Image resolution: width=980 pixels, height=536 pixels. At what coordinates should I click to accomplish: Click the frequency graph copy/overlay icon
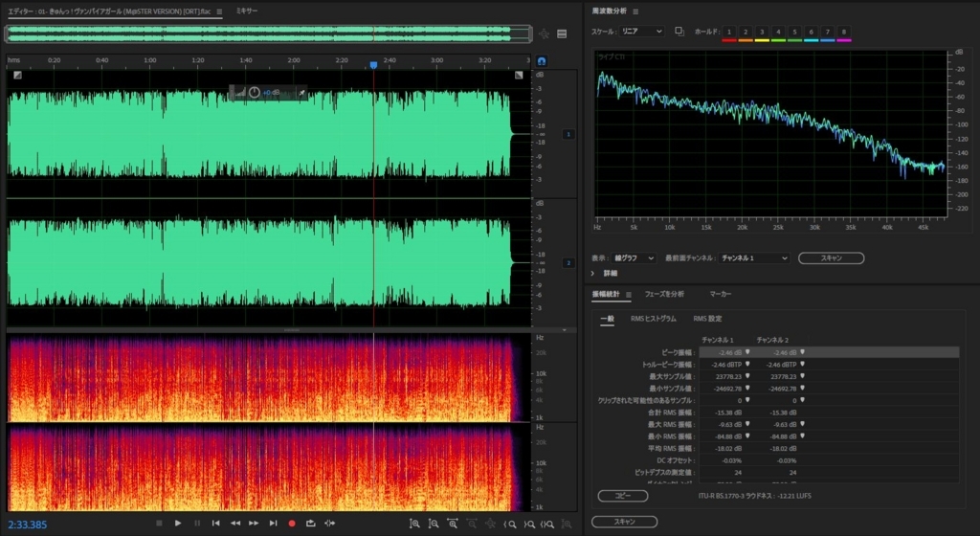click(x=679, y=32)
